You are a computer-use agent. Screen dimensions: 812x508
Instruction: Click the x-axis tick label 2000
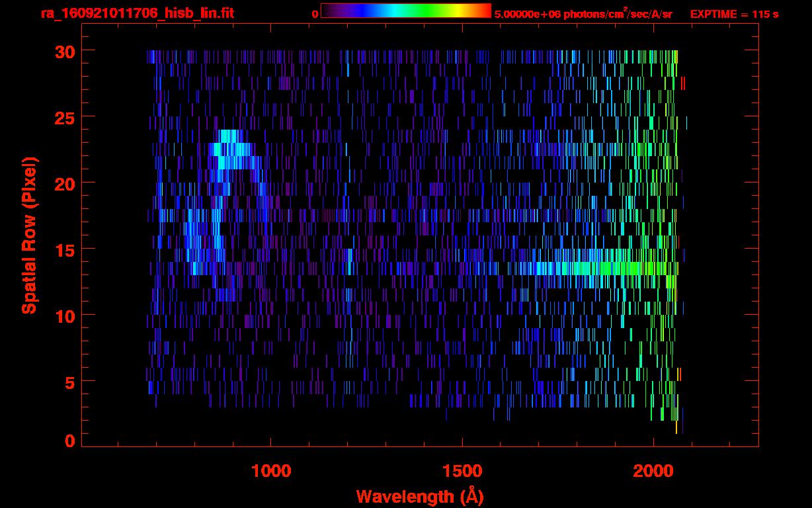pyautogui.click(x=654, y=471)
